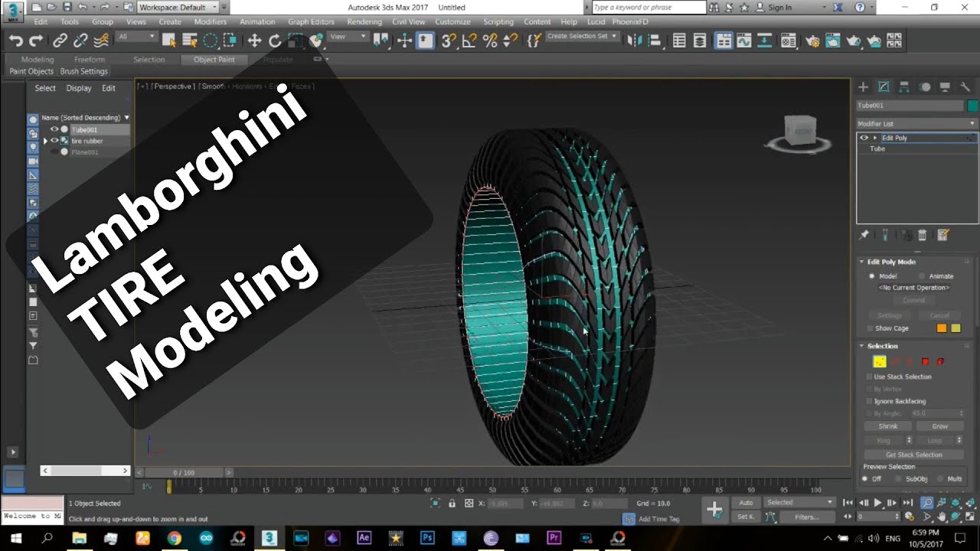Open the Mirror tool
980x551 pixels.
click(634, 41)
